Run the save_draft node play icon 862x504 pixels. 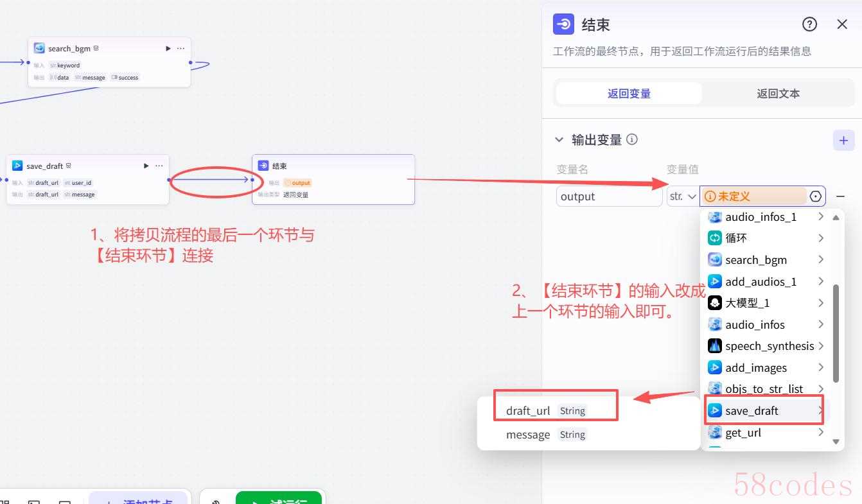tap(146, 166)
